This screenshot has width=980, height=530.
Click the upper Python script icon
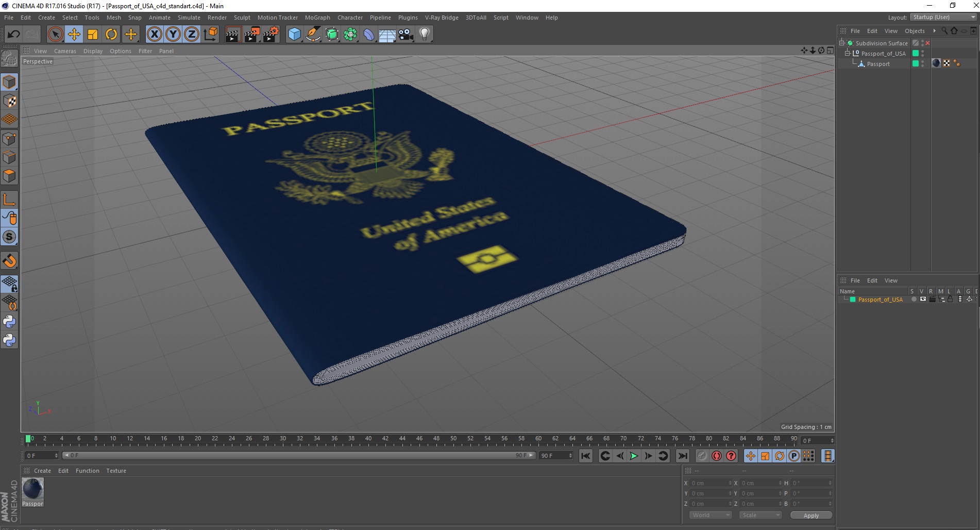9,322
